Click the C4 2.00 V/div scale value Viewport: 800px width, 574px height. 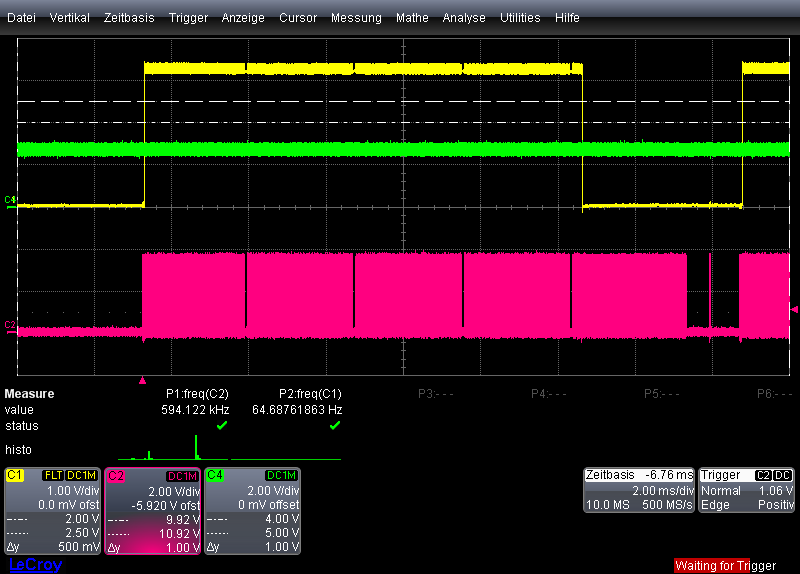click(273, 491)
